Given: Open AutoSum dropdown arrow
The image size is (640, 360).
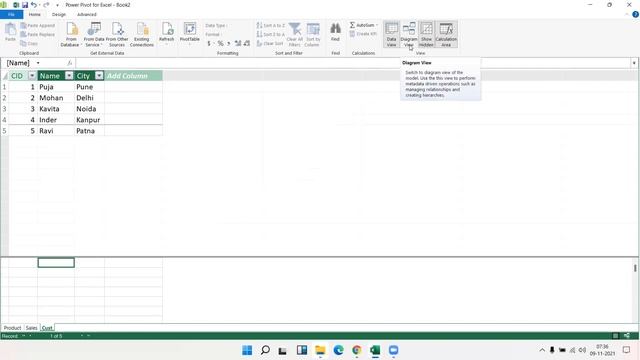Looking at the screenshot, I should [376, 25].
